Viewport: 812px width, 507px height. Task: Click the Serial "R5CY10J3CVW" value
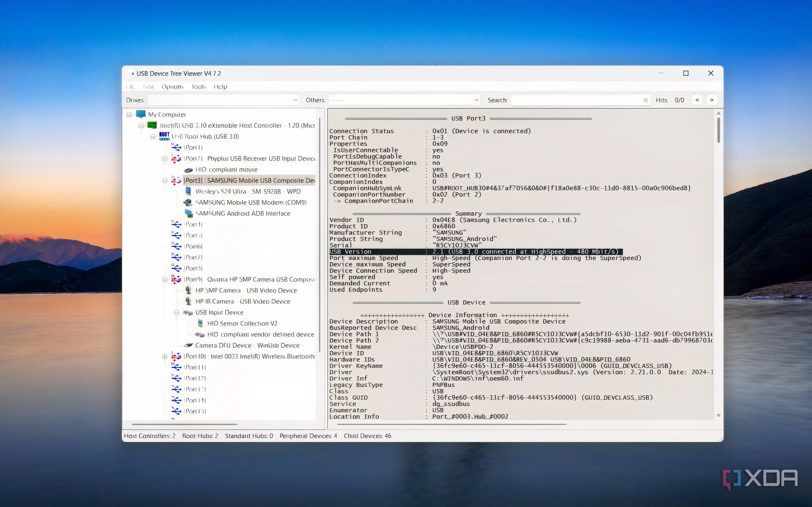click(457, 245)
